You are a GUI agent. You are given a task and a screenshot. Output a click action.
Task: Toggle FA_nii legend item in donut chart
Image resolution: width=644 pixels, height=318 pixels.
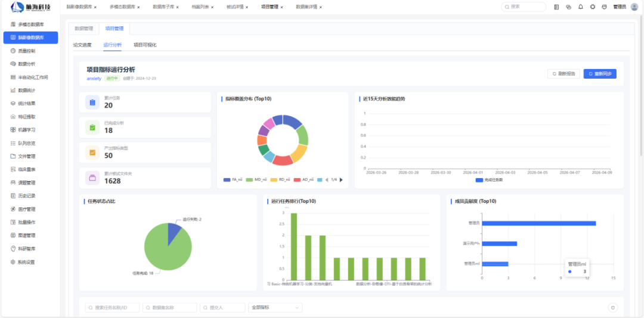click(x=233, y=180)
